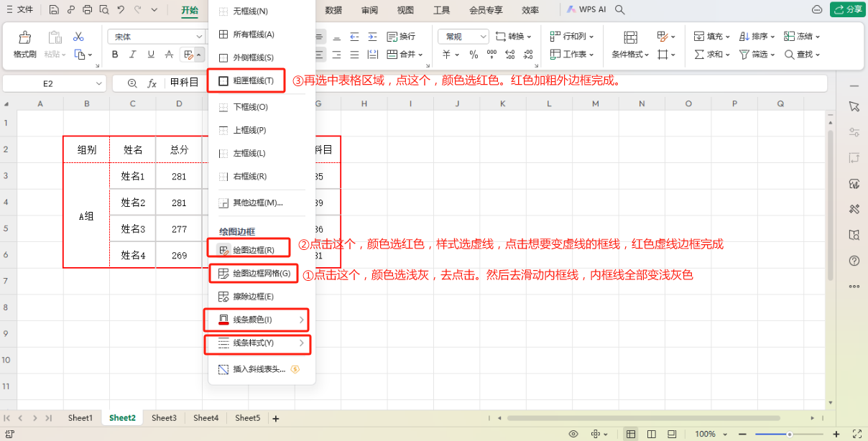Switch to the 视图 View tab
Viewport: 868px width, 441px height.
click(x=405, y=10)
